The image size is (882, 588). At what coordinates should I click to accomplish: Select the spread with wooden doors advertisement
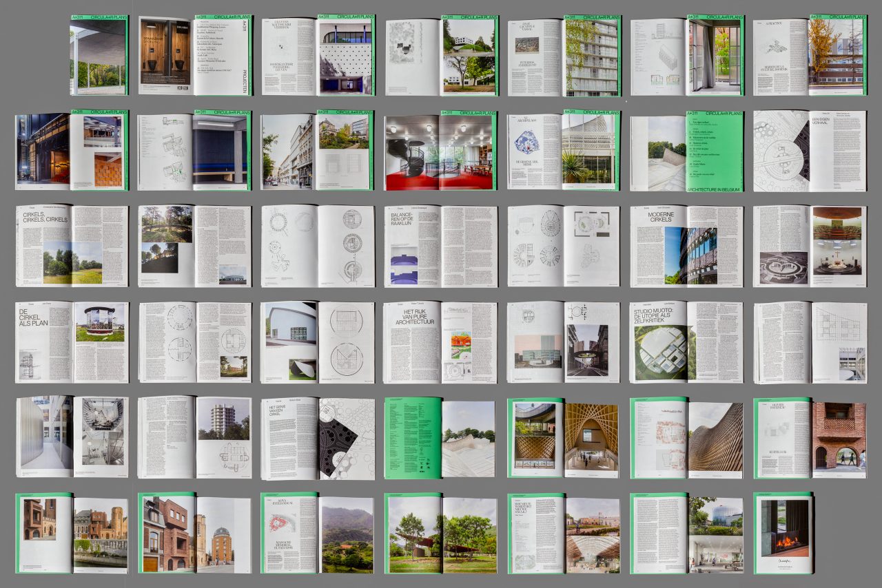click(194, 56)
